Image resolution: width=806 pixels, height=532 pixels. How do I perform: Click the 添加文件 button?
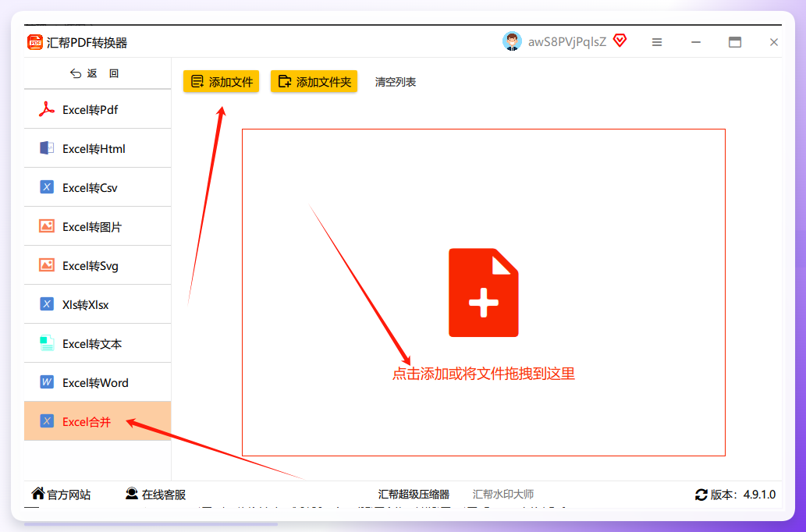(x=221, y=82)
